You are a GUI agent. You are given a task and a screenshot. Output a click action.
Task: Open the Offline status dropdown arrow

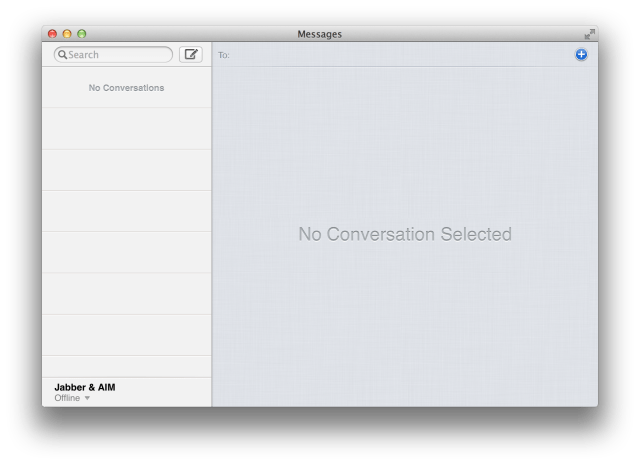(87, 398)
